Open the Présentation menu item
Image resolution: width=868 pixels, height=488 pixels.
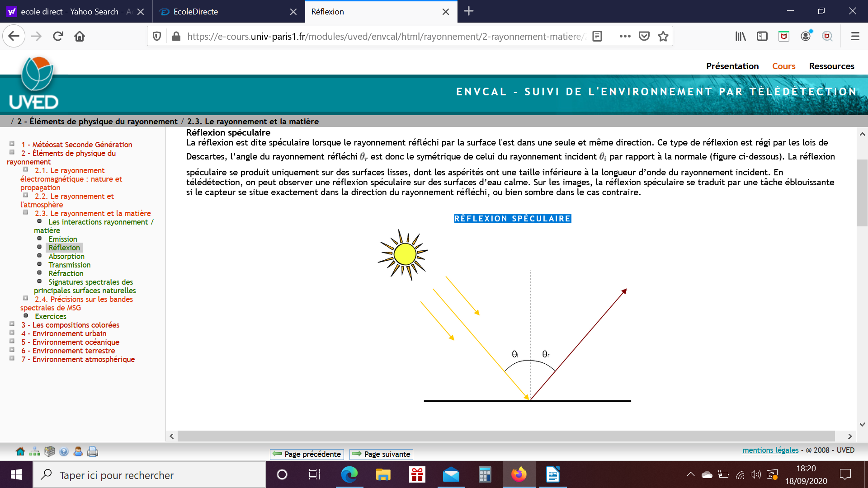pos(732,66)
